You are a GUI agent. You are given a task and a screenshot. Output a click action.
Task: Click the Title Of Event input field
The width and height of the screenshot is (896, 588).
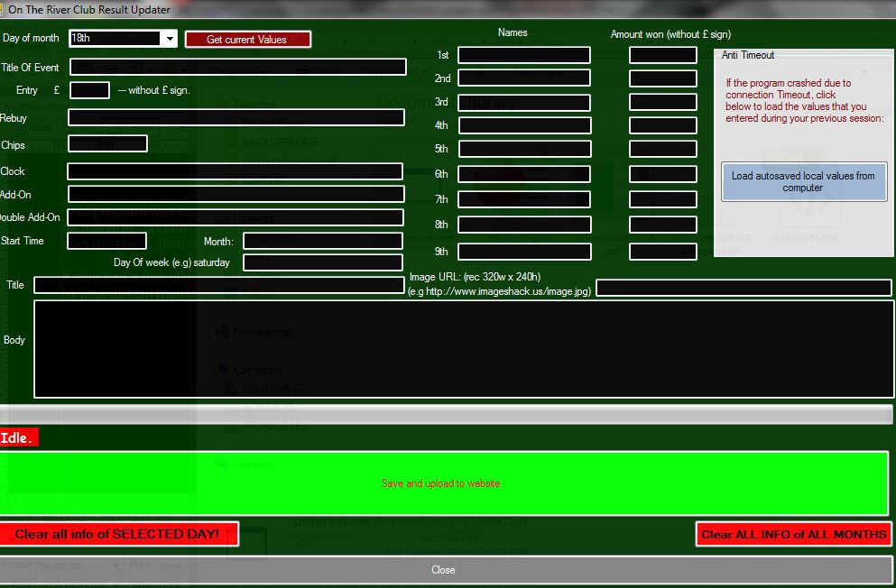point(238,68)
